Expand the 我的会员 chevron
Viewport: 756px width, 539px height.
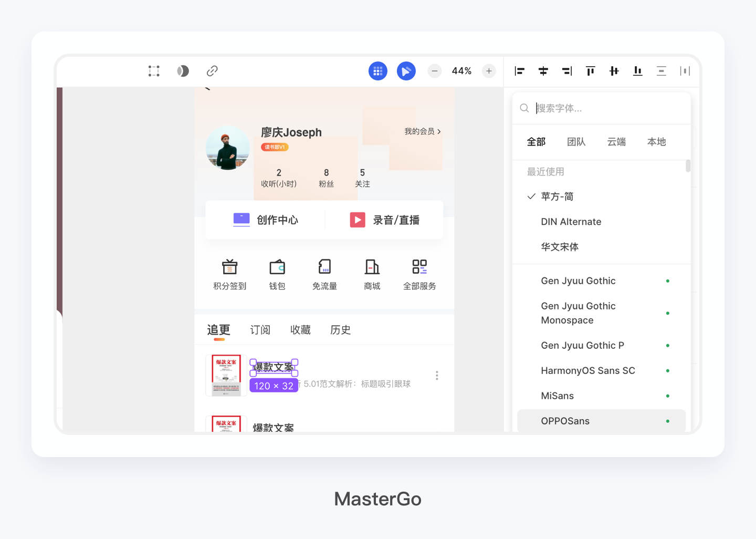coord(440,131)
